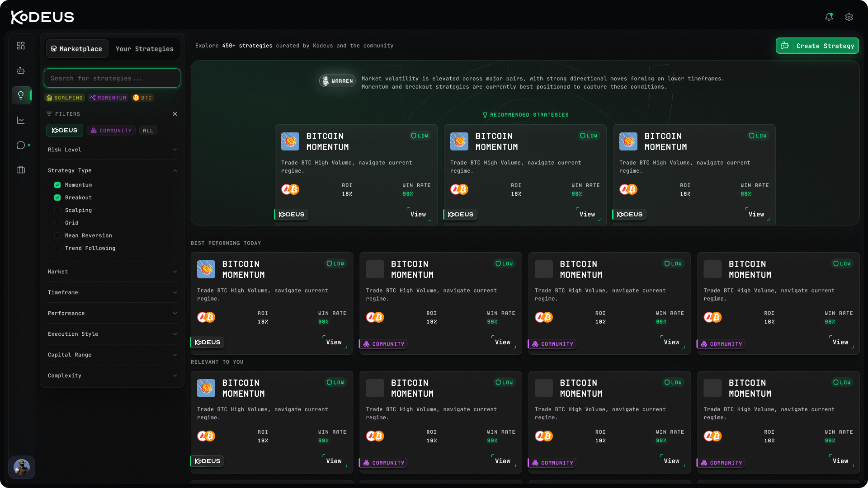View the second recommended Bitcoin Momentum strategy
This screenshot has height=488, width=868.
[587, 214]
